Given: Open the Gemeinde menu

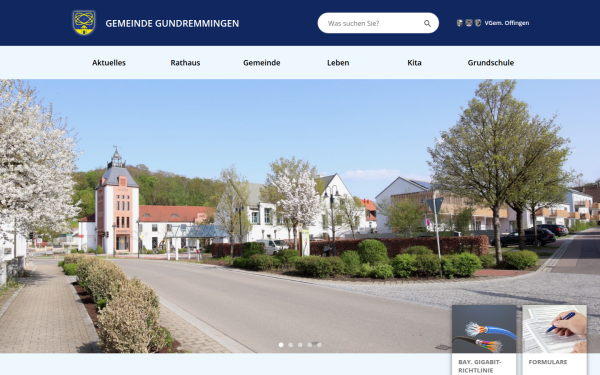Looking at the screenshot, I should pyautogui.click(x=262, y=63).
